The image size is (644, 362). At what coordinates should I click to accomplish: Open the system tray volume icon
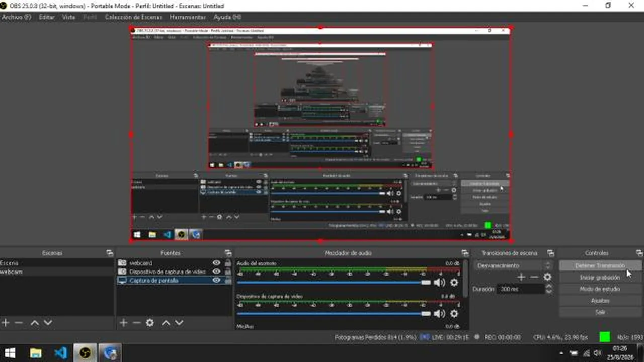point(598,353)
